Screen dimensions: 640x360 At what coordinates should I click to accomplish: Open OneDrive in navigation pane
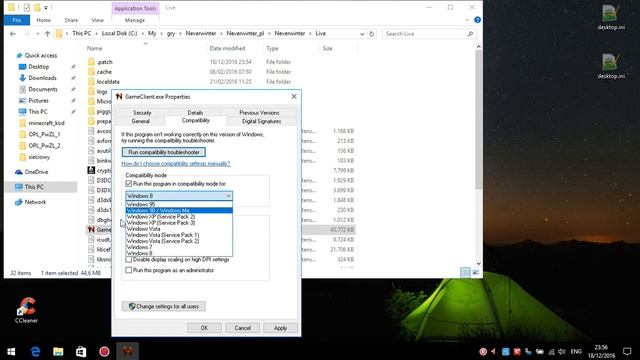36,172
